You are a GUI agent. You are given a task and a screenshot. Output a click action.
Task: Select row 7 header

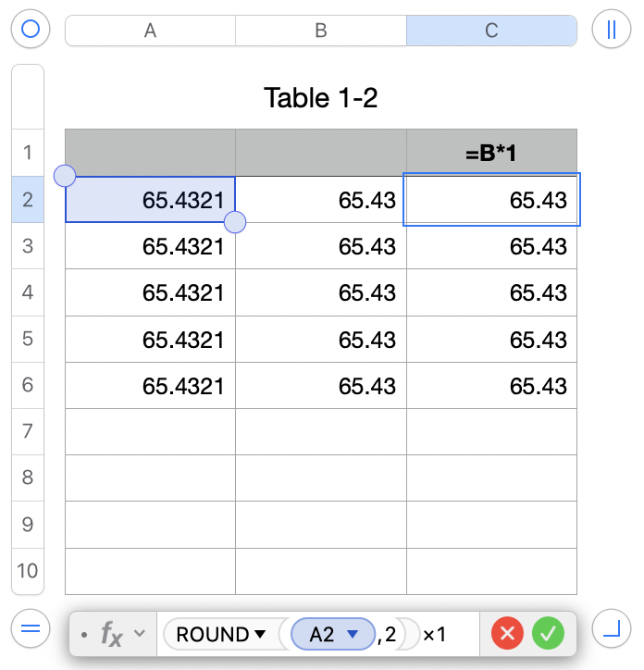pos(27,431)
